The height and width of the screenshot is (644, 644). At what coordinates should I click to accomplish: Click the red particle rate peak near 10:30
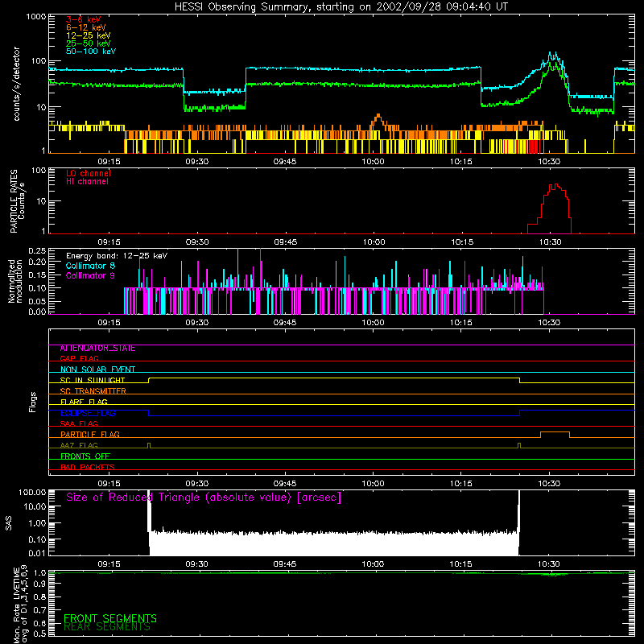[555, 187]
